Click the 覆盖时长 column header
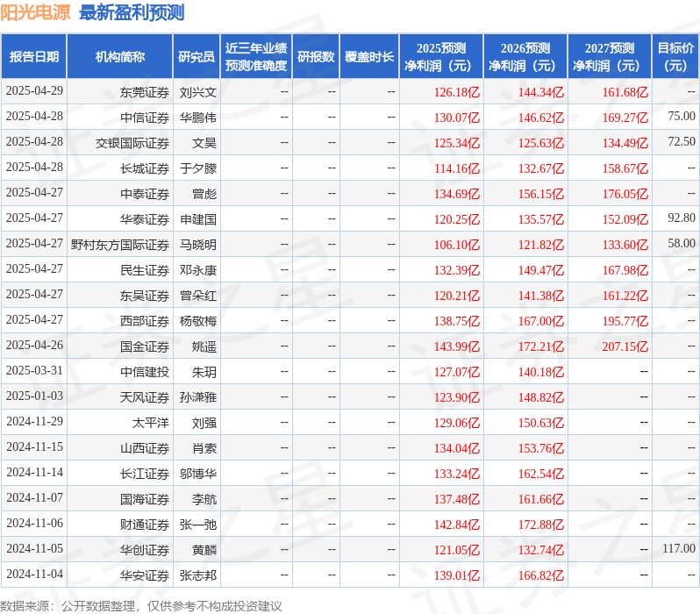The width and height of the screenshot is (700, 614). 369,57
